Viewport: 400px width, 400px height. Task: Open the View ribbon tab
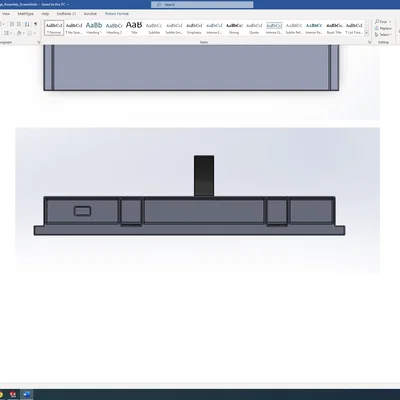pyautogui.click(x=6, y=14)
